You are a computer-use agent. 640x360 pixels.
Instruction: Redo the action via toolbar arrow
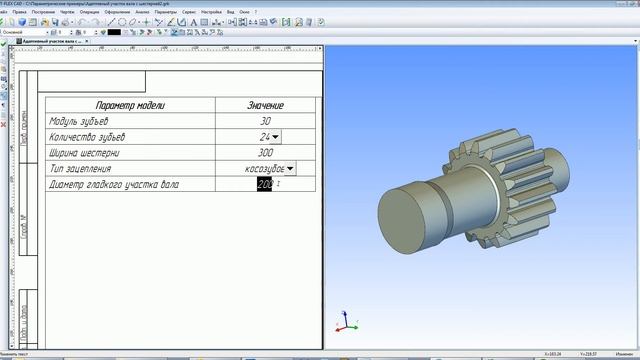click(95, 22)
